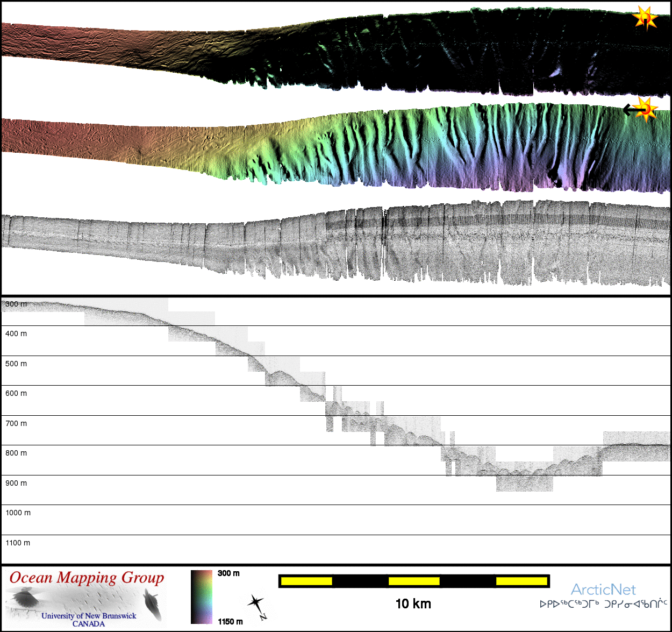Click the 10 km scale label
Screen dimensions: 672x632
coord(413,603)
